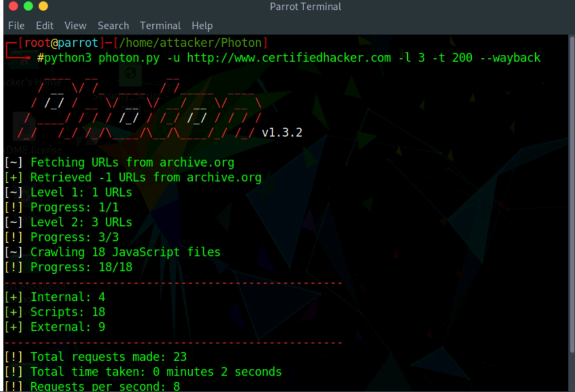Click the v1.3.2 version text
The width and height of the screenshot is (575, 392).
click(x=281, y=133)
